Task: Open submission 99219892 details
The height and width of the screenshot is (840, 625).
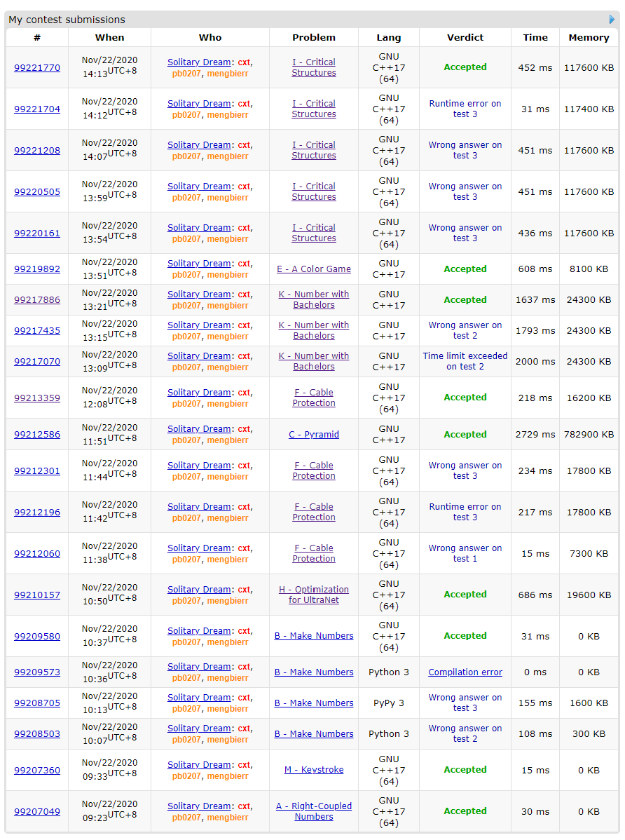Action: pyautogui.click(x=37, y=269)
